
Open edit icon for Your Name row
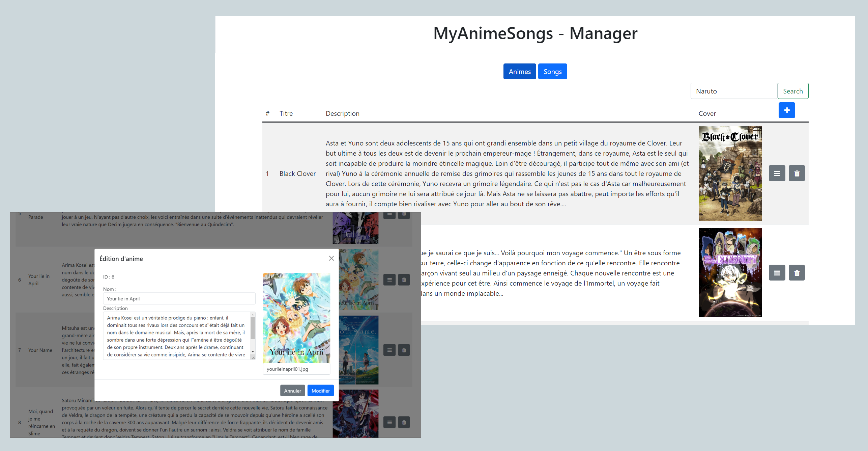(x=389, y=350)
